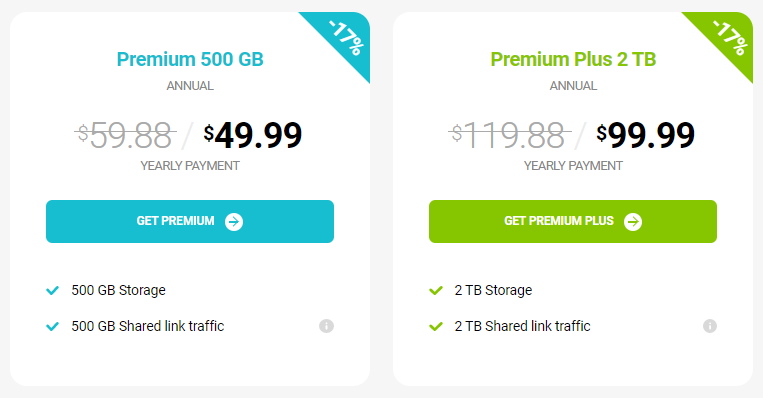Click the $49.99 yearly price
This screenshot has height=398, width=763.
click(x=253, y=135)
